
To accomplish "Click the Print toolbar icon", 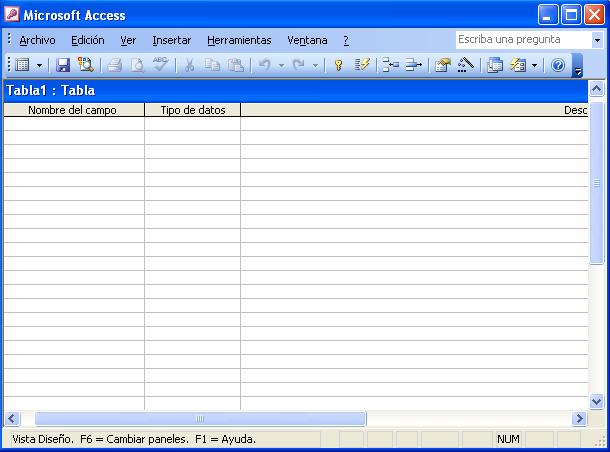I will click(x=114, y=65).
